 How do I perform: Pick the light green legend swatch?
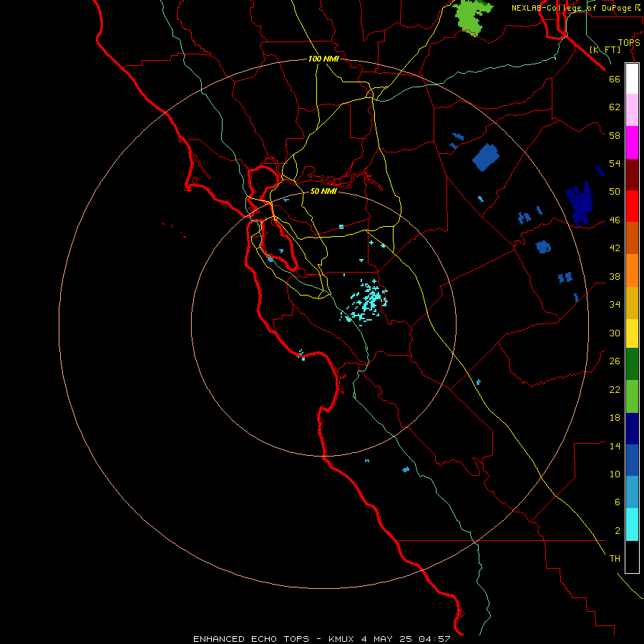[x=632, y=396]
